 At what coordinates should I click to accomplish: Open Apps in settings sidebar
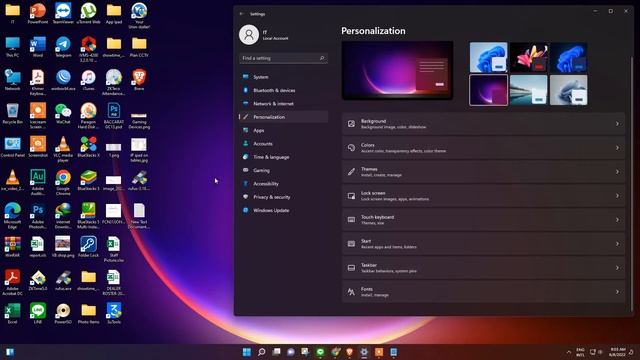[x=283, y=130]
